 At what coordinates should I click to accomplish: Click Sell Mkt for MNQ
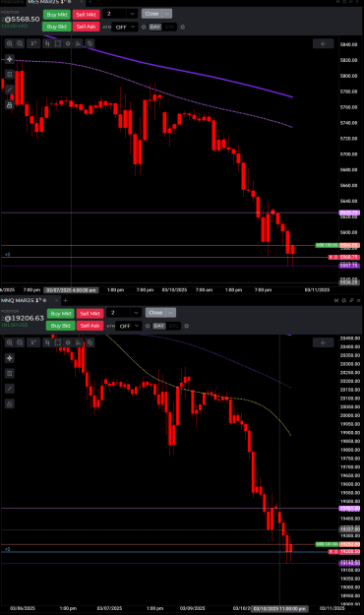90,313
